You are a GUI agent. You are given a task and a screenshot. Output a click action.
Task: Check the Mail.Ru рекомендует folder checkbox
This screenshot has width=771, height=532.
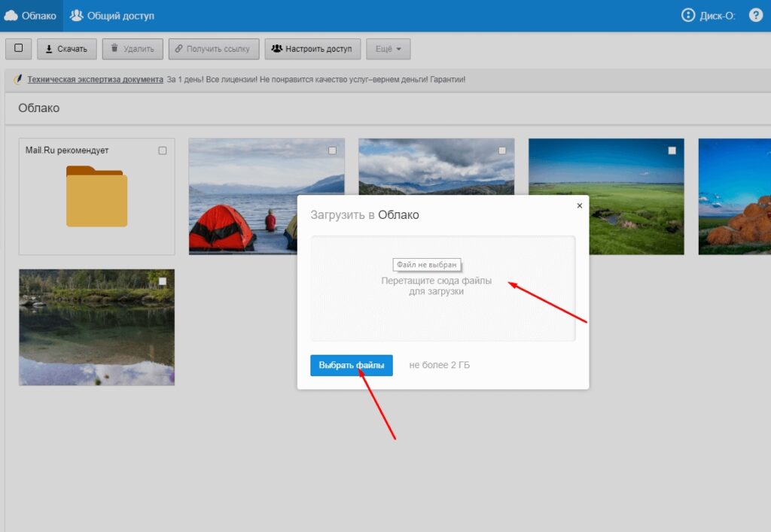pos(163,150)
